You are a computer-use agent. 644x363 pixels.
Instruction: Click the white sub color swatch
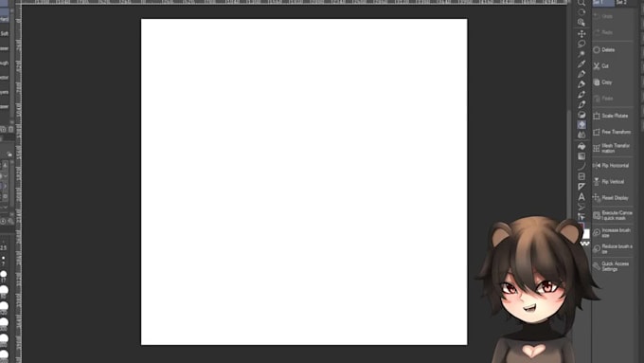tap(586, 234)
